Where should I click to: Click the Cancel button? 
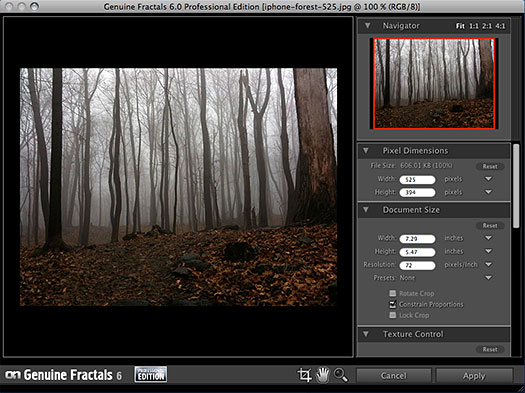click(x=393, y=376)
